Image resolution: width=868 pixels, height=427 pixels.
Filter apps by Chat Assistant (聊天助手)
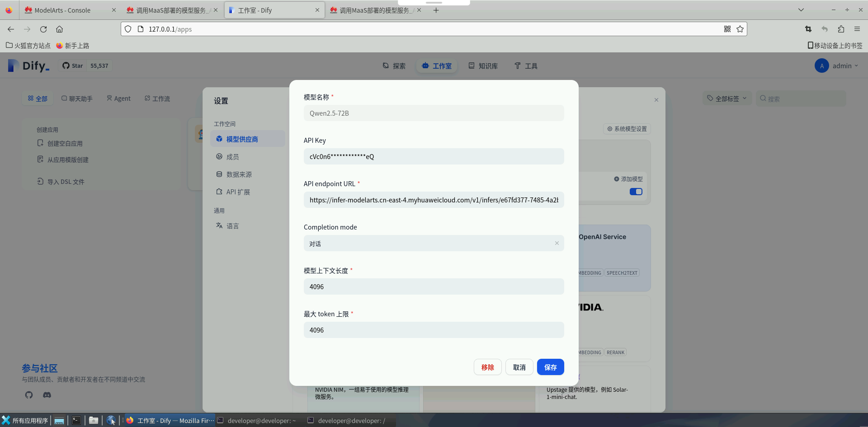pyautogui.click(x=77, y=99)
